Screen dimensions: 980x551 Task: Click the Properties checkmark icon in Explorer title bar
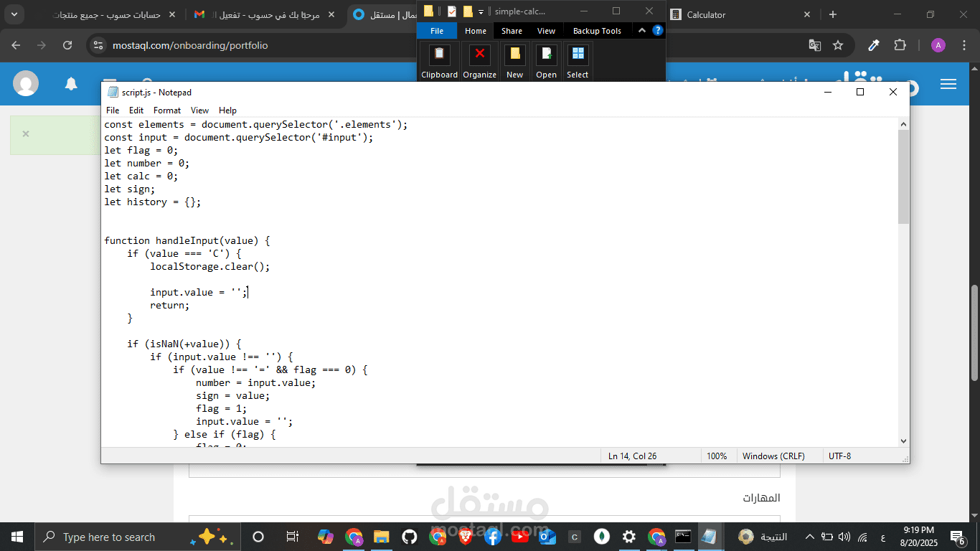point(451,11)
